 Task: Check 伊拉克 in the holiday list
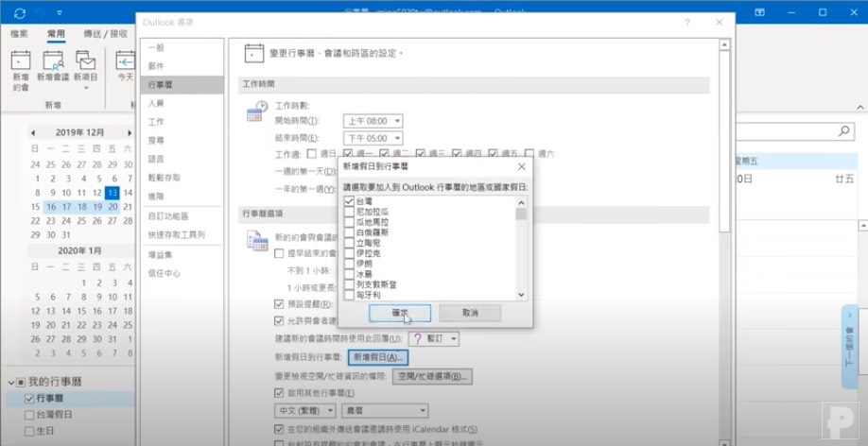[x=349, y=253]
